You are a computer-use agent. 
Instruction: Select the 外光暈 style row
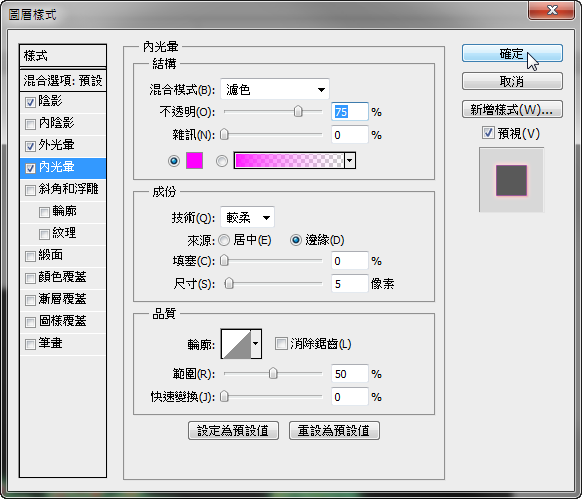(63, 146)
